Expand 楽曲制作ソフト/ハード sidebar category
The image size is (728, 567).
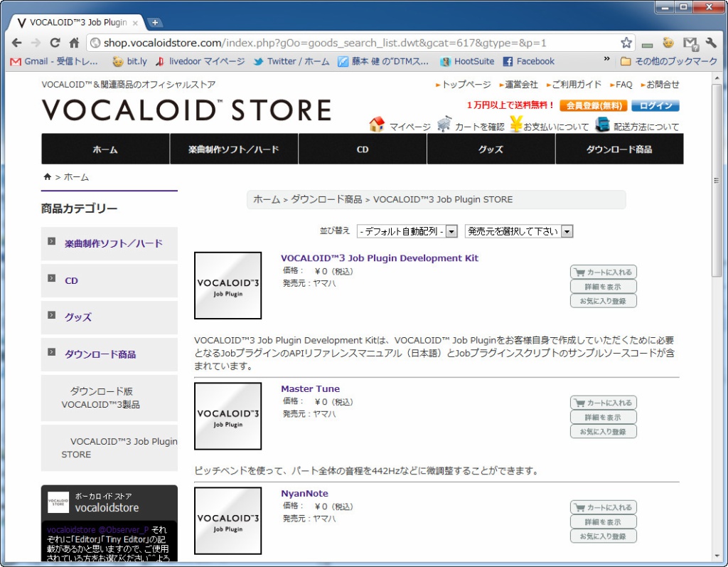109,243
